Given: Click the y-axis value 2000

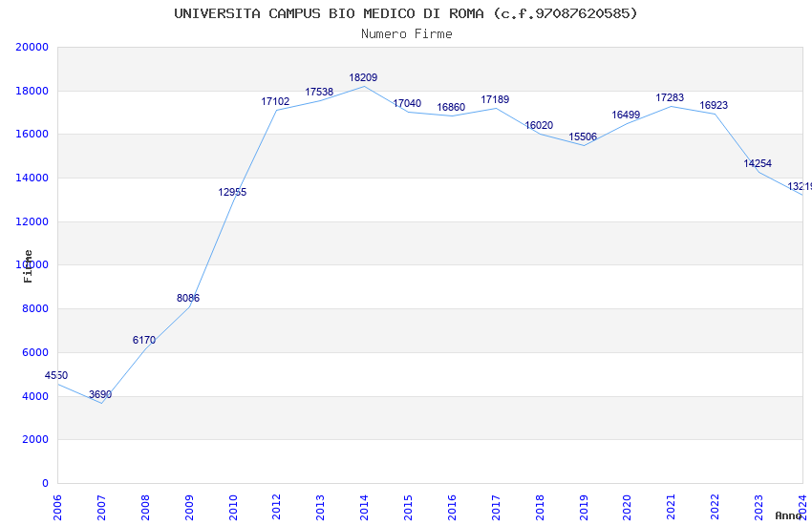Looking at the screenshot, I should click(35, 440).
